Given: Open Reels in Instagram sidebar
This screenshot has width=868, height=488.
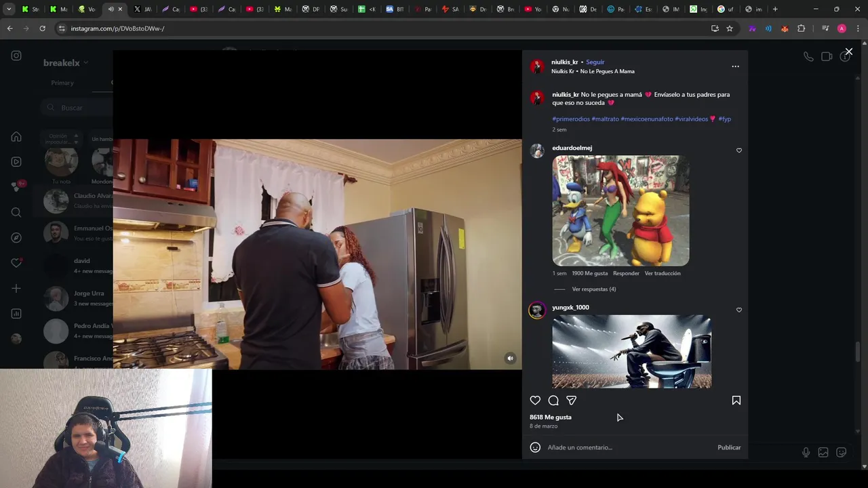Looking at the screenshot, I should coord(16,161).
